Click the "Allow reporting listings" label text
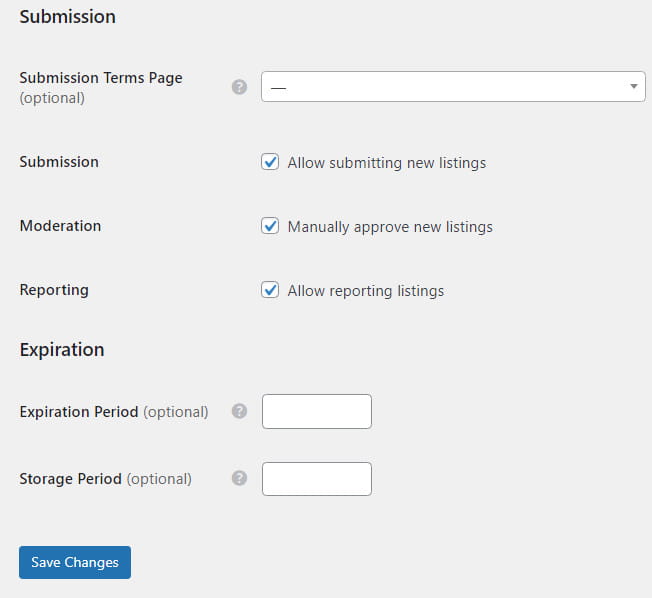The image size is (652, 598). [365, 291]
